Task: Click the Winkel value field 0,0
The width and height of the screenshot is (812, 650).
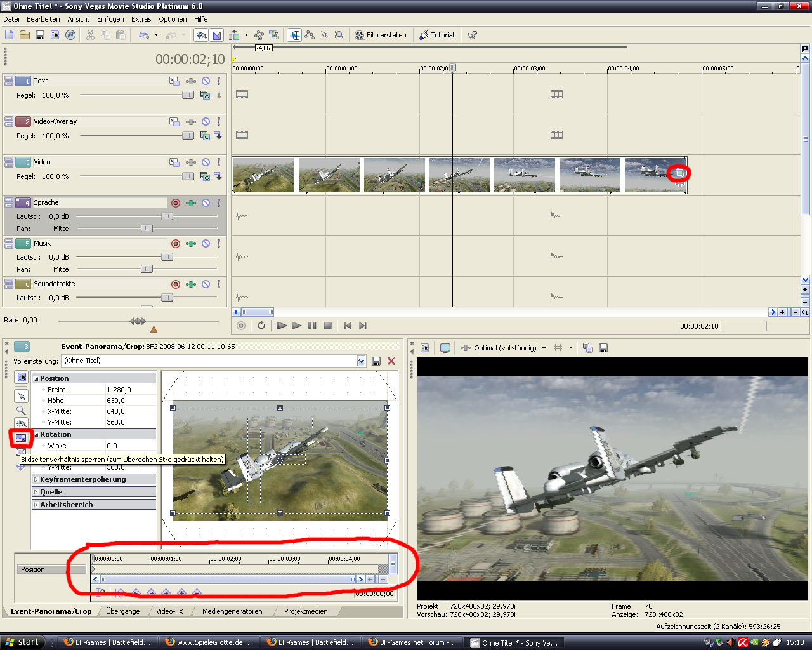Action: pos(130,446)
